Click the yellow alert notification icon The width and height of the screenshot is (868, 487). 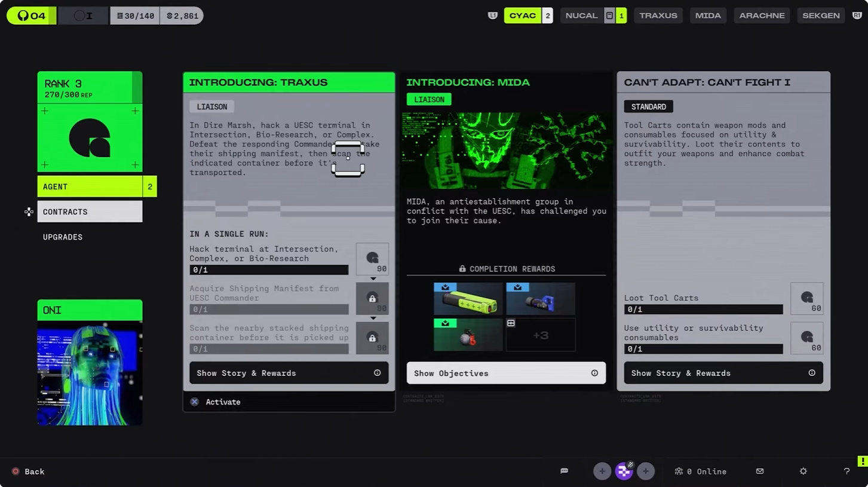(861, 462)
